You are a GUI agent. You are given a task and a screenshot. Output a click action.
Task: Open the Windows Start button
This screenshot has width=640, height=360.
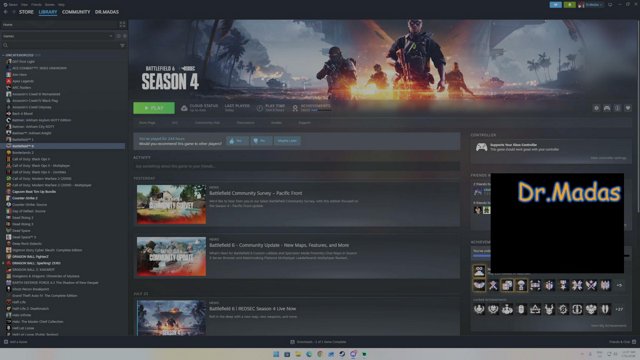point(276,354)
